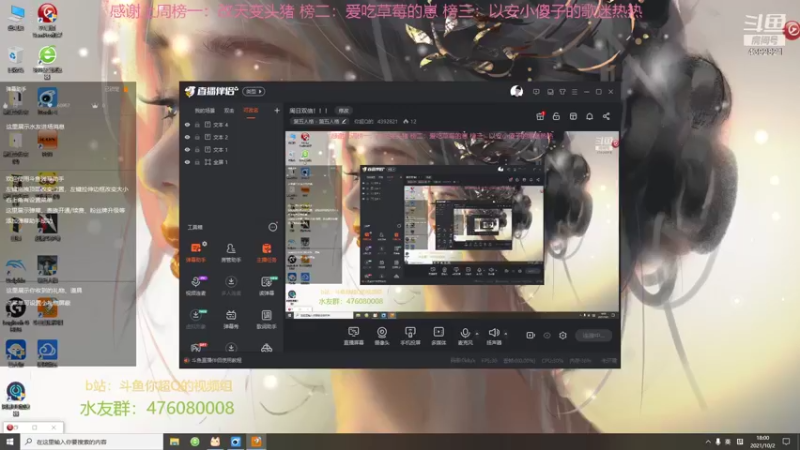Add 摄像头 camera source

tap(382, 336)
